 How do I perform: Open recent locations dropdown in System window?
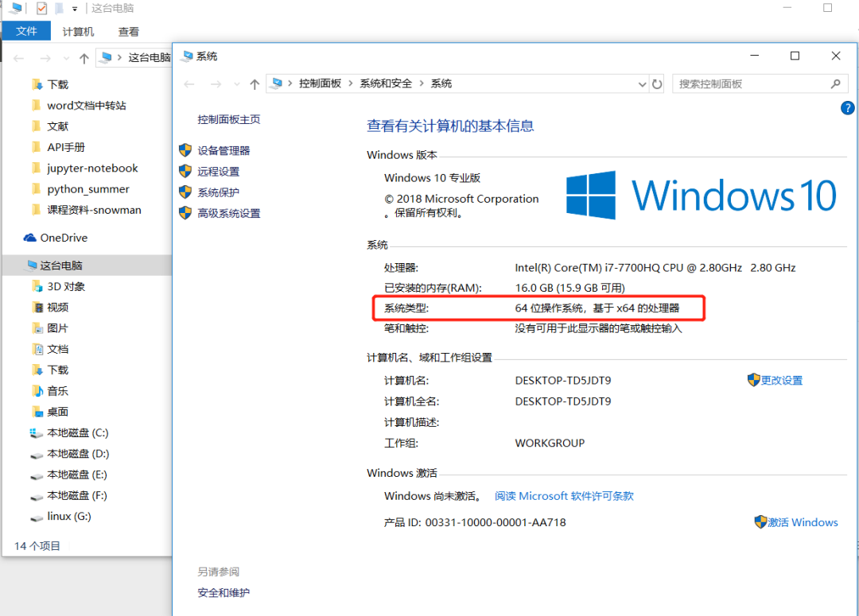click(x=237, y=84)
